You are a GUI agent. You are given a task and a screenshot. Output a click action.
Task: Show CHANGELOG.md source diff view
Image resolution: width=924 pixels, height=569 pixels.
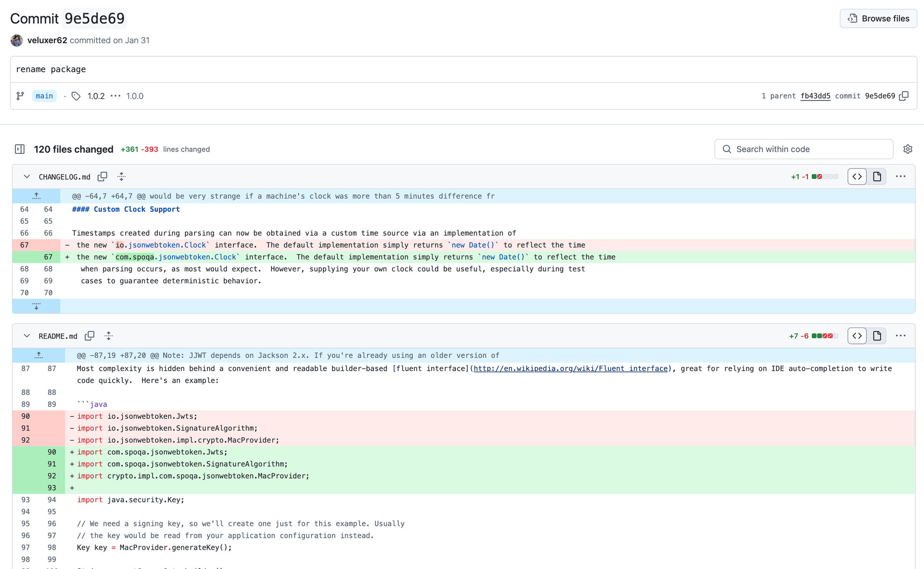point(857,177)
